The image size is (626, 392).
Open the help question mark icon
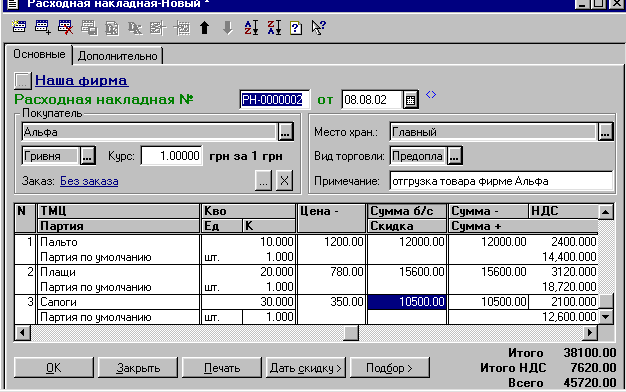coord(296,28)
